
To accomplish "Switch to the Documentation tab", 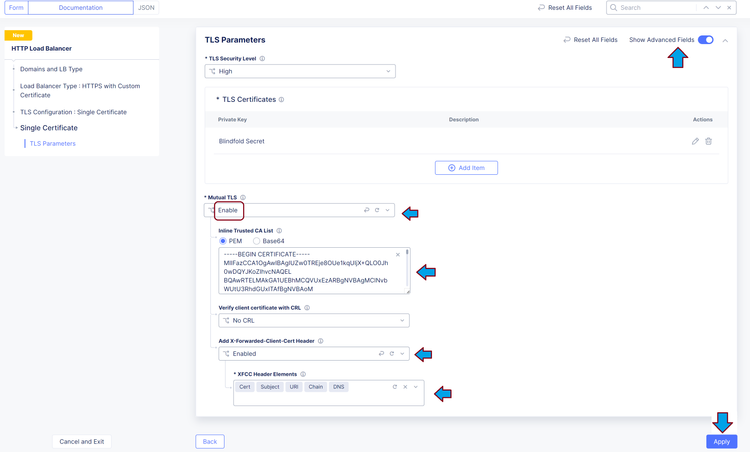I will point(81,8).
